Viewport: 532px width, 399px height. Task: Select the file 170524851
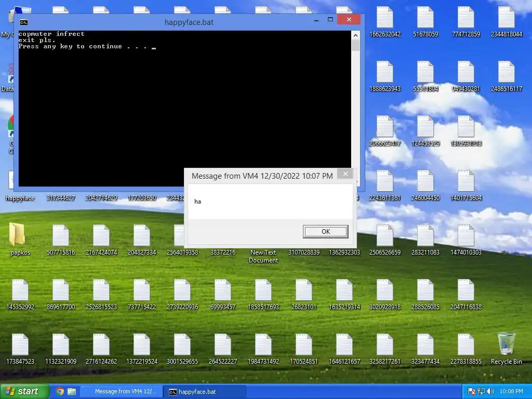303,350
